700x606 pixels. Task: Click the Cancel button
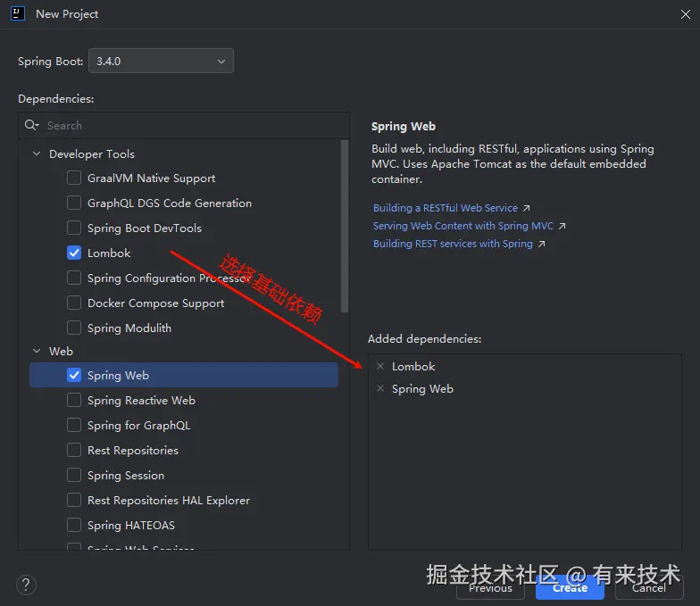(648, 588)
